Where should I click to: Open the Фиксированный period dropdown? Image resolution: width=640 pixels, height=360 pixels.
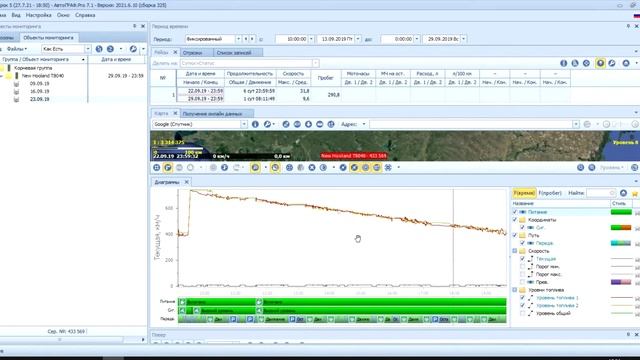point(238,39)
